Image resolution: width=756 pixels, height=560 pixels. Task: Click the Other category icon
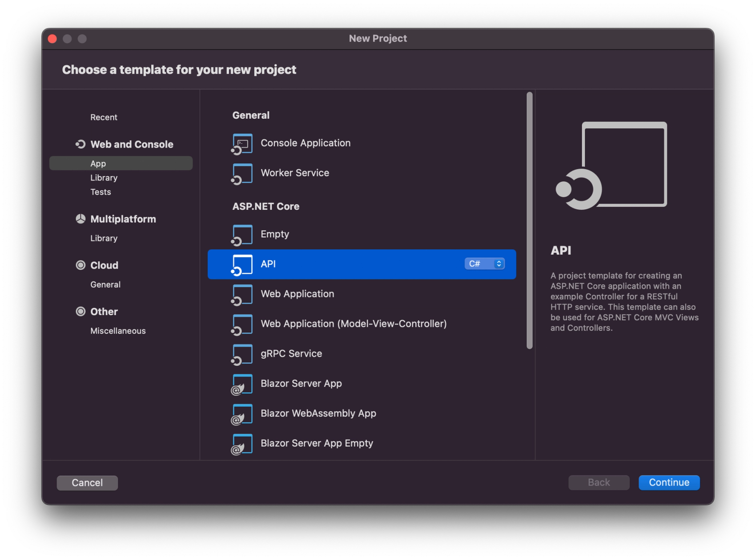coord(80,311)
